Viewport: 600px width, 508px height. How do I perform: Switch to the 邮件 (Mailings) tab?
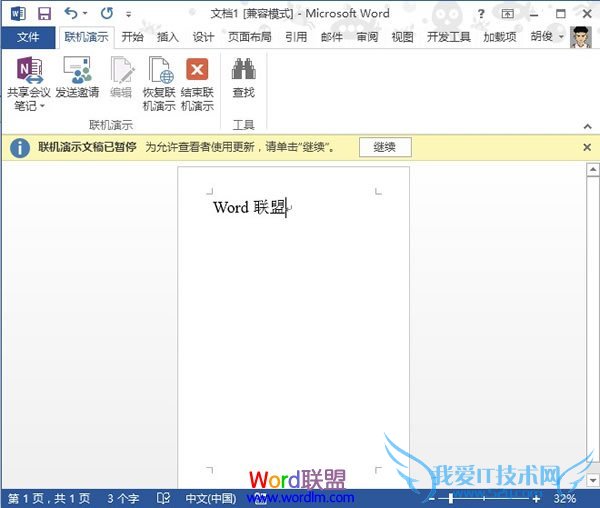point(331,37)
